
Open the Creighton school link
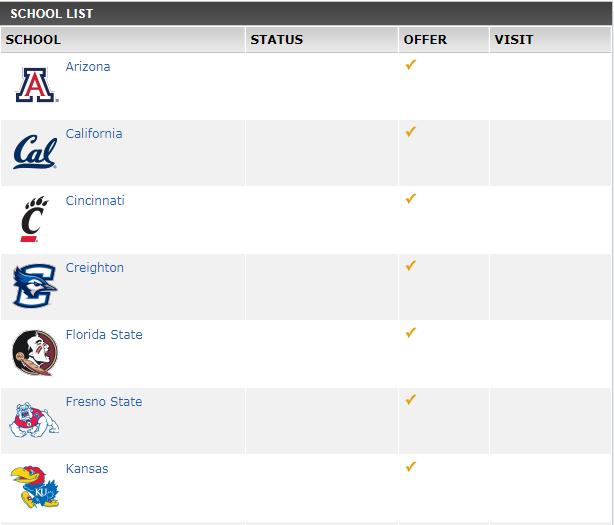[95, 267]
